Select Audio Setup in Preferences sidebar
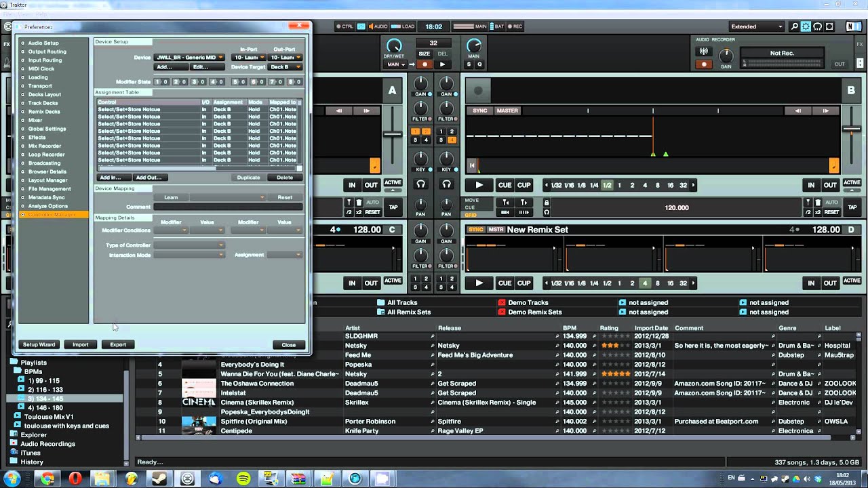The image size is (868, 488). [x=43, y=43]
